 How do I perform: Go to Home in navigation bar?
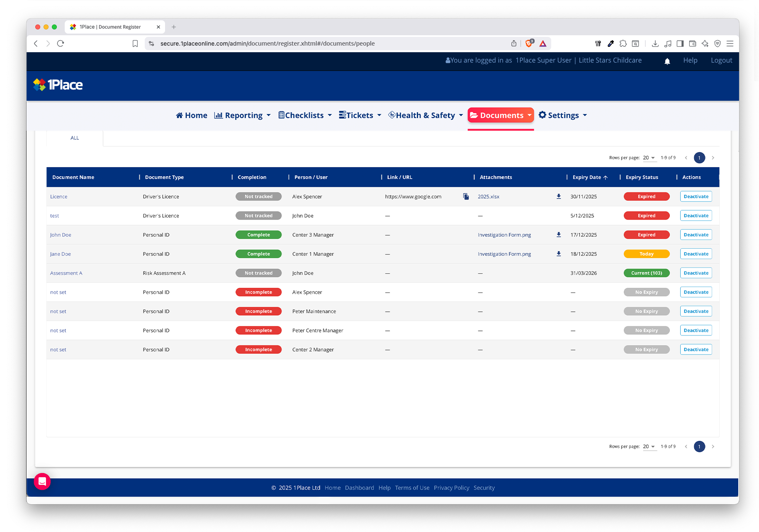(192, 115)
